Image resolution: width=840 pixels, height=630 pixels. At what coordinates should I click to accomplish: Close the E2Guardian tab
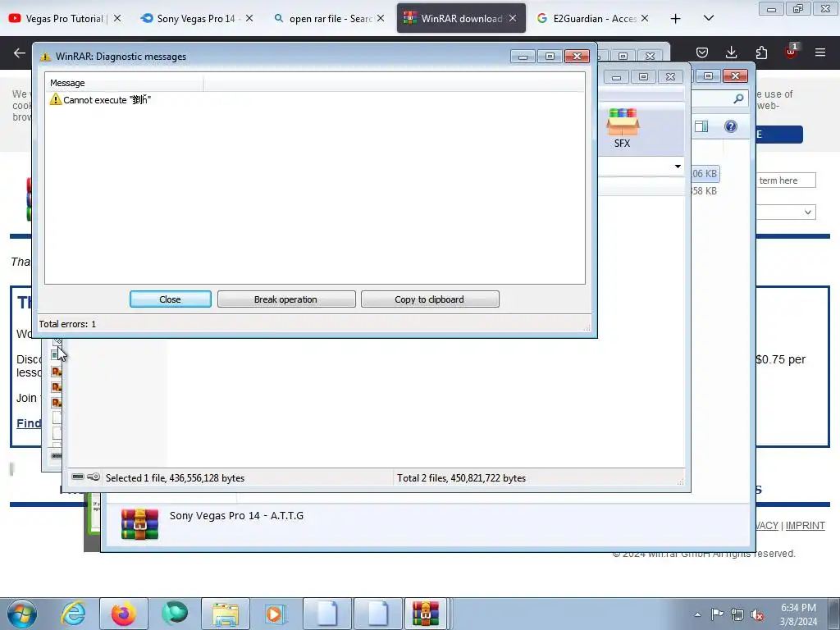[645, 18]
